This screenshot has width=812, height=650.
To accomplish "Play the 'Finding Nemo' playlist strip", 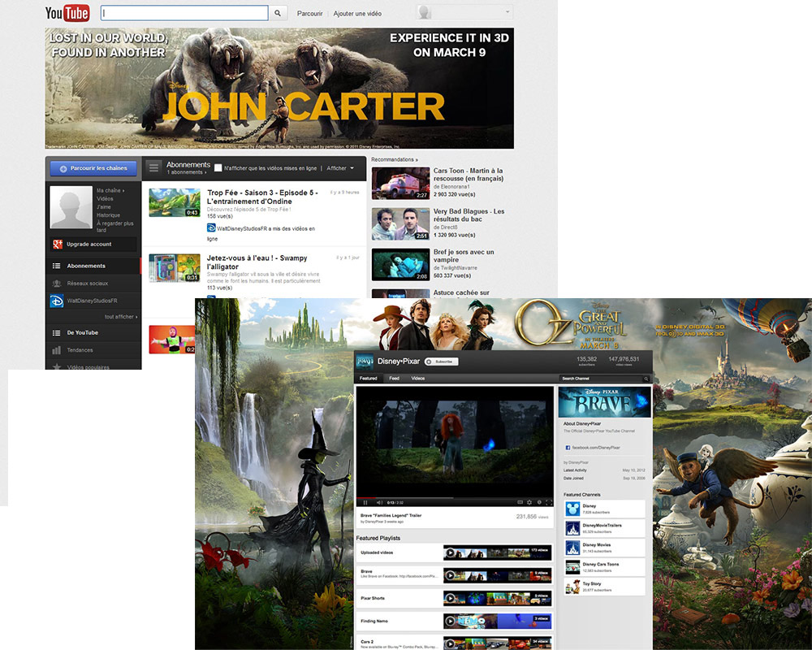I will [498, 621].
